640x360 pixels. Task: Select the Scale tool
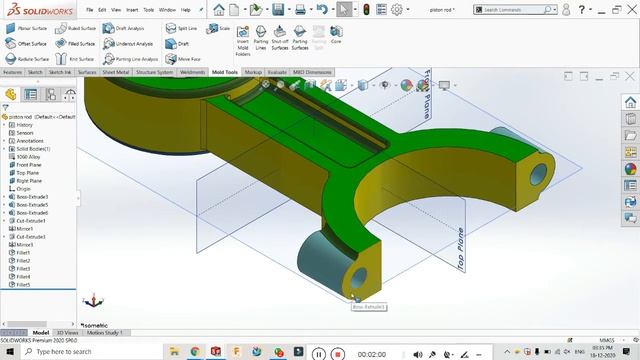pos(218,28)
